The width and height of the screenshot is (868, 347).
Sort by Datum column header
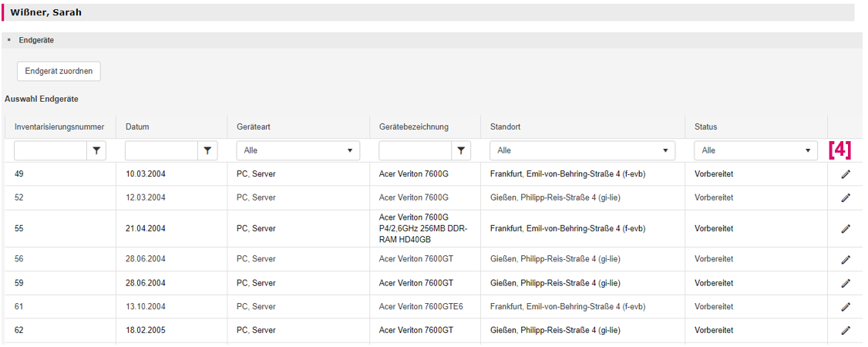pos(137,127)
